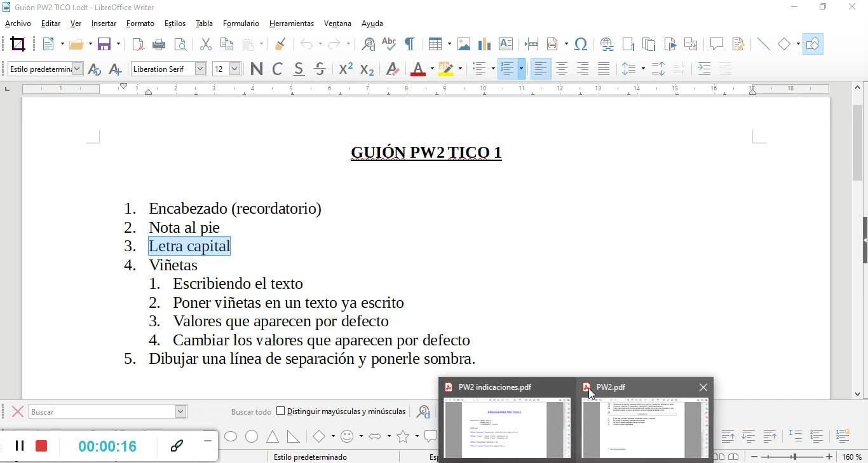Insert a hyperlink
This screenshot has height=463, width=868.
click(607, 44)
